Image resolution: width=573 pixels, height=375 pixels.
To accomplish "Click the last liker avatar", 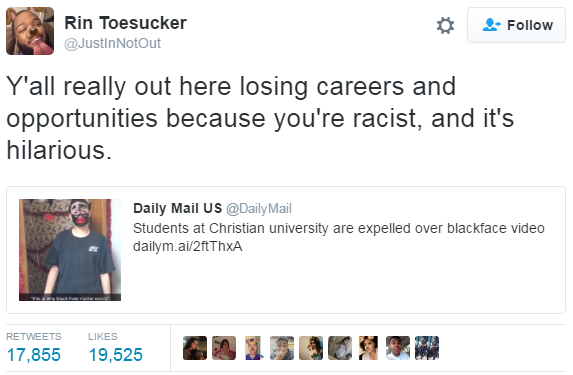I will (x=427, y=348).
